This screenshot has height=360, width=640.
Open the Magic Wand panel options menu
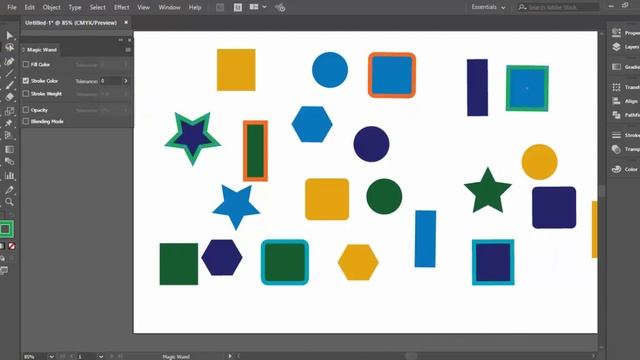pyautogui.click(x=128, y=50)
